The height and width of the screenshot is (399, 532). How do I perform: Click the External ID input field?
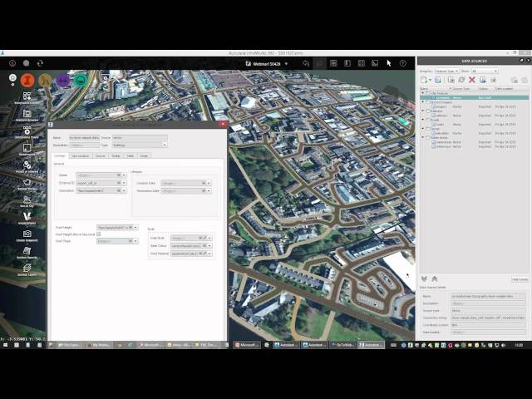coord(96,183)
